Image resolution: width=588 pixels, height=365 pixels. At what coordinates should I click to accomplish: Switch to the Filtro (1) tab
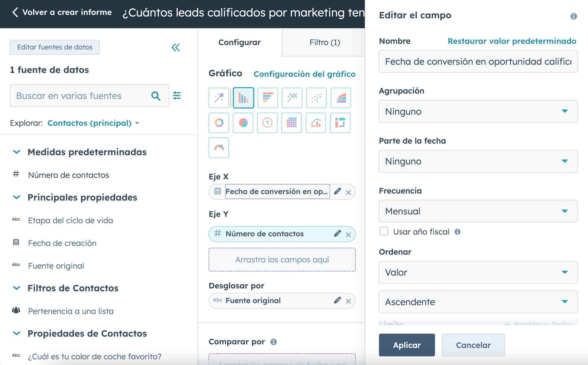coord(324,42)
